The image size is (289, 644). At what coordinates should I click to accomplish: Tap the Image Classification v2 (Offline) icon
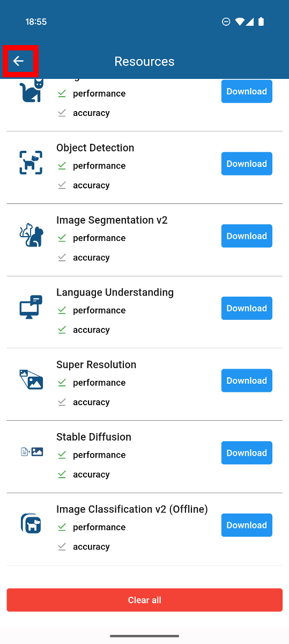(x=31, y=523)
